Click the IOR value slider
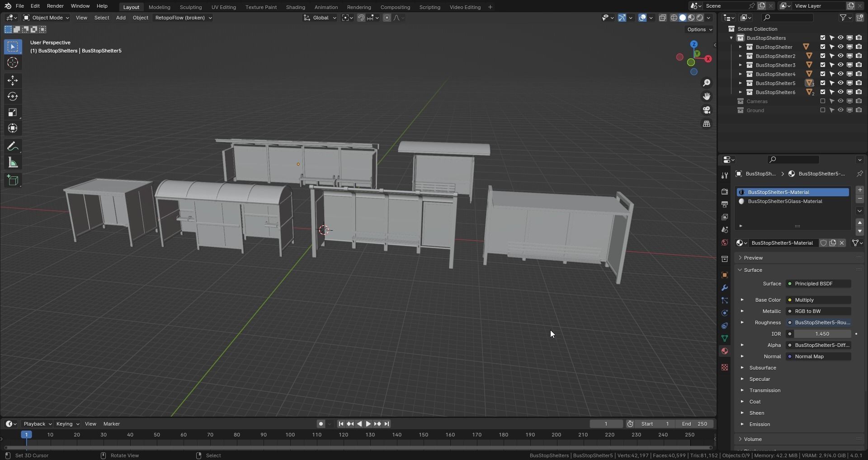This screenshot has width=868, height=460. pyautogui.click(x=822, y=334)
